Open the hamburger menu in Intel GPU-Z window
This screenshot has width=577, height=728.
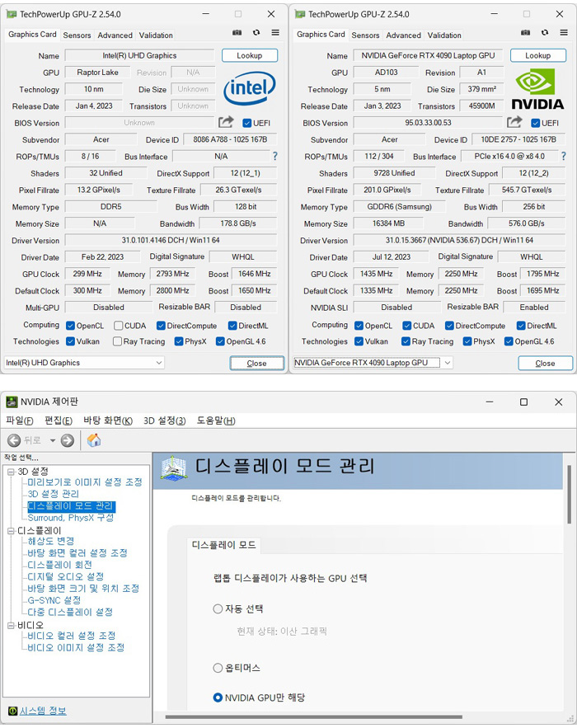[x=275, y=32]
